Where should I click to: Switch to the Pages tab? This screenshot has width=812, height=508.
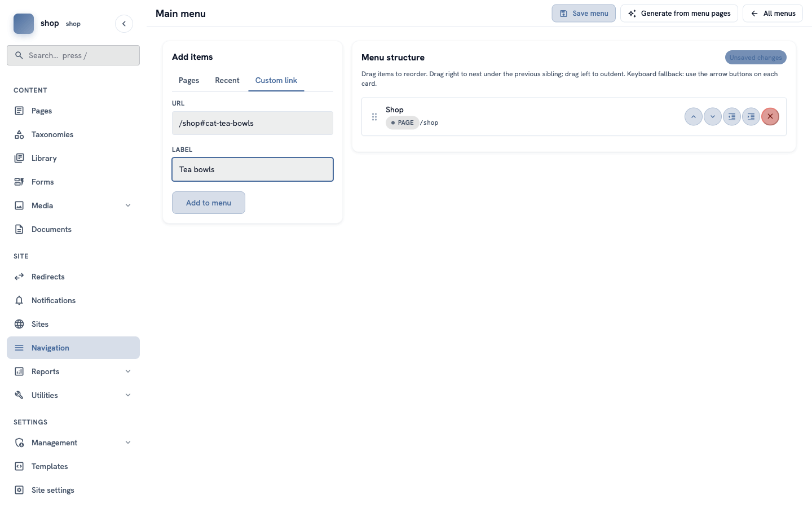[189, 81]
